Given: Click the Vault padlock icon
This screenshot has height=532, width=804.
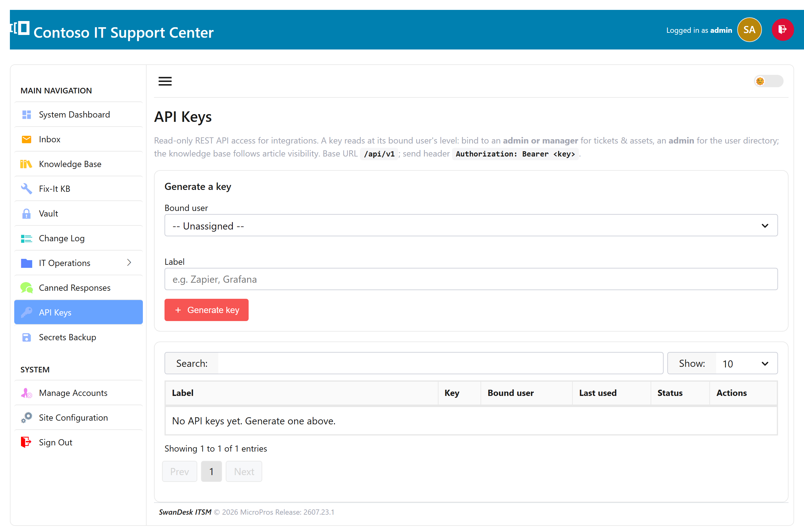Looking at the screenshot, I should pos(27,214).
